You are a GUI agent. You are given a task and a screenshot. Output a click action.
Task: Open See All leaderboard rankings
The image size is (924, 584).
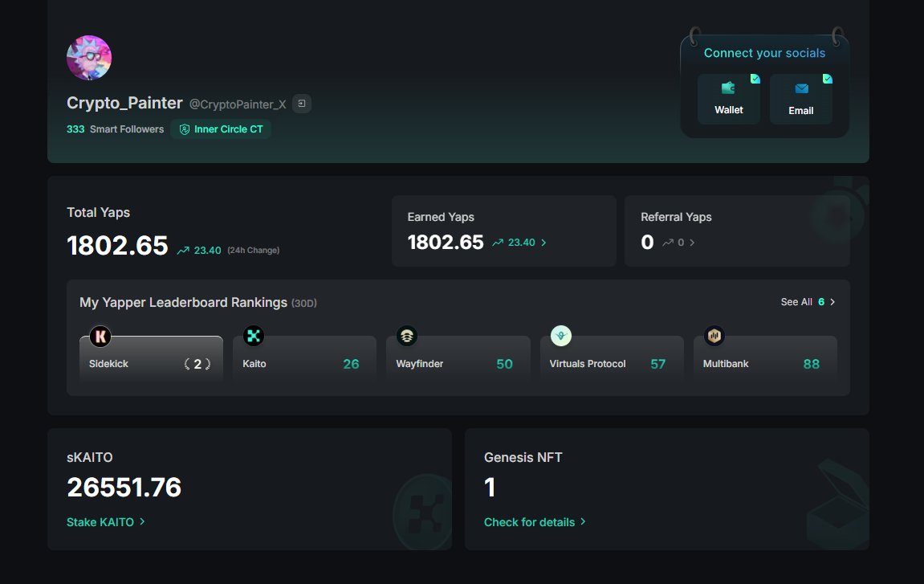click(808, 302)
